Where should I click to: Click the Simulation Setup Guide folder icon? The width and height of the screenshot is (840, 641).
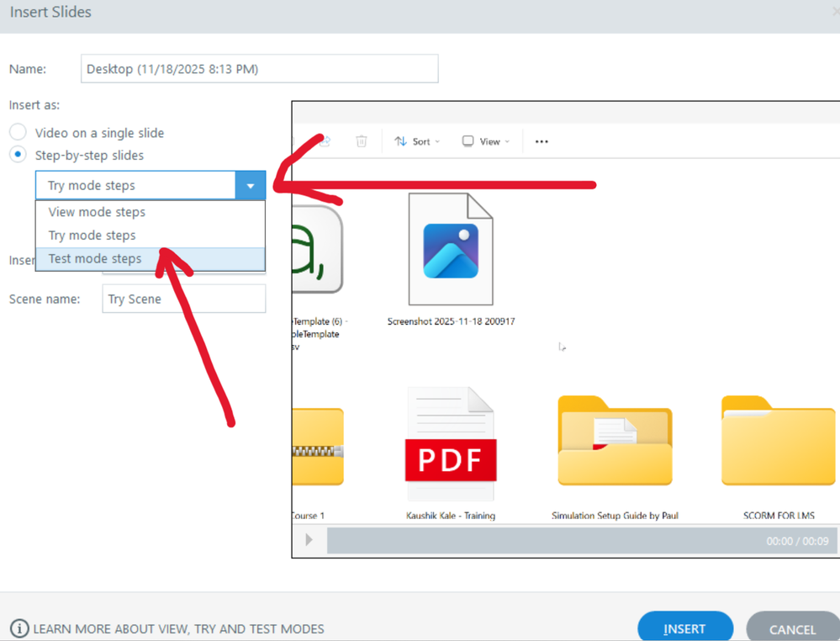click(615, 441)
